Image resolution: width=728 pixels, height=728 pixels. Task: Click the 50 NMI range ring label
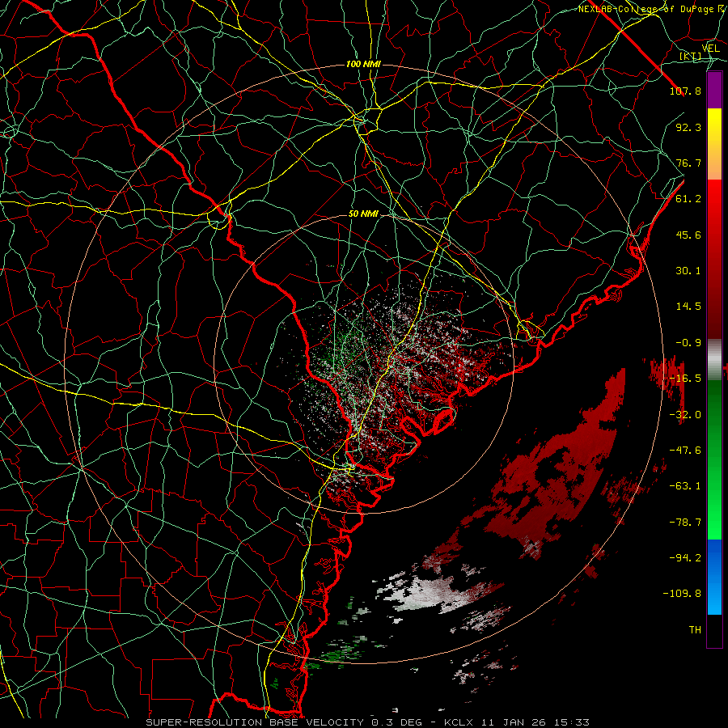[x=363, y=214]
